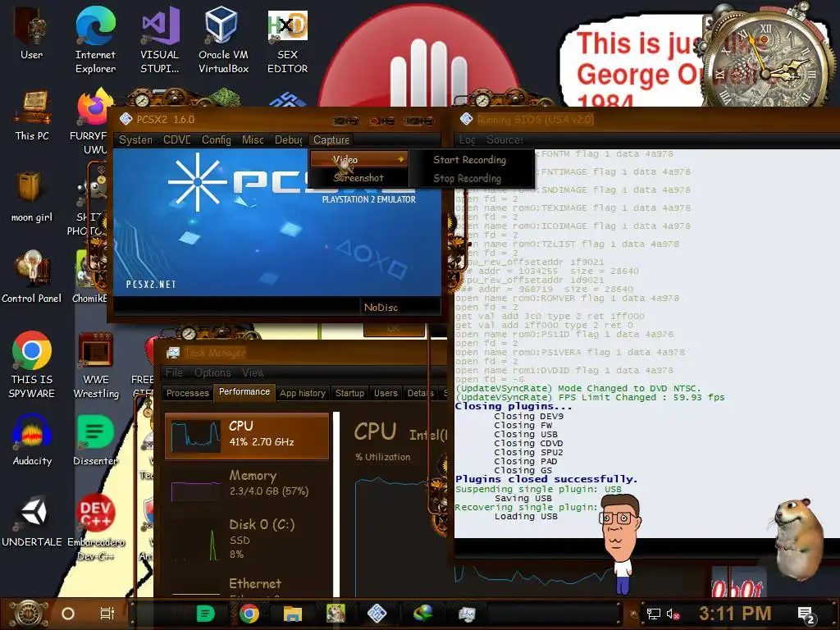This screenshot has height=630, width=840.
Task: Open Task Manager File menu
Action: (x=174, y=372)
